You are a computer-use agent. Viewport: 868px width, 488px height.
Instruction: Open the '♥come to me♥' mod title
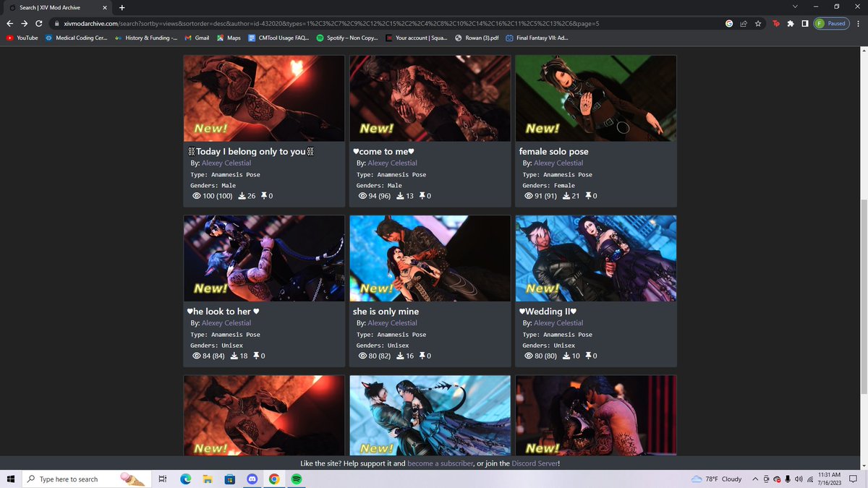(382, 151)
